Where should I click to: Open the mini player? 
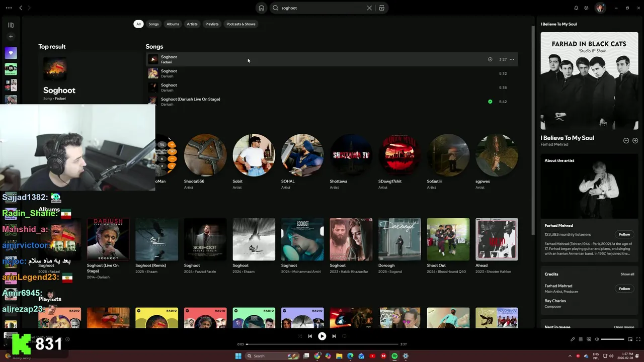tap(631, 339)
